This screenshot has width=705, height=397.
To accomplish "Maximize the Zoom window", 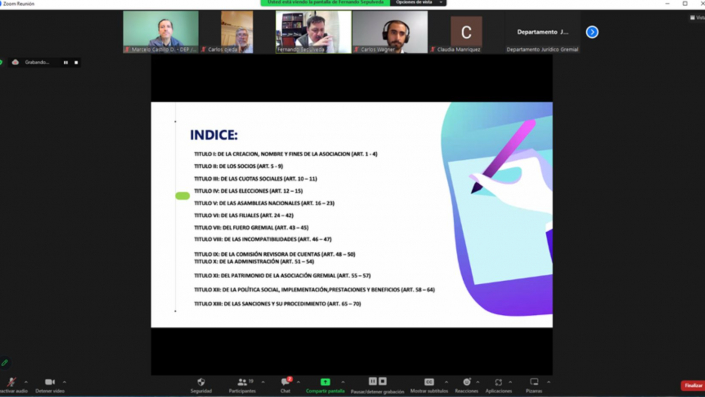I will point(685,3).
